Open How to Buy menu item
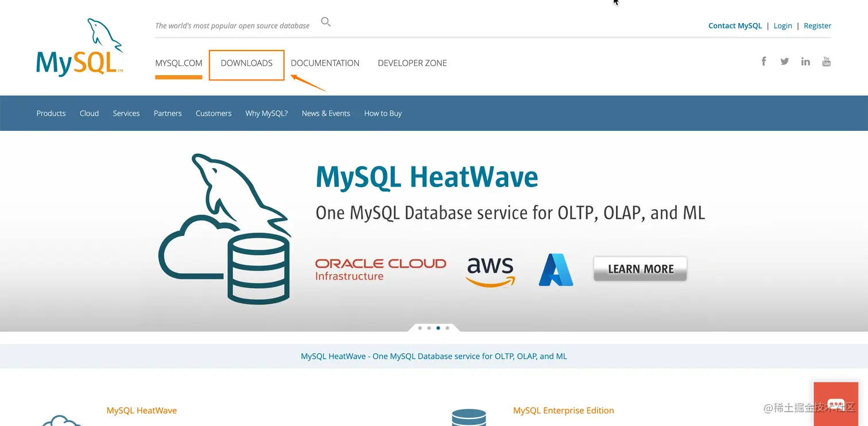The width and height of the screenshot is (868, 426). click(x=383, y=113)
